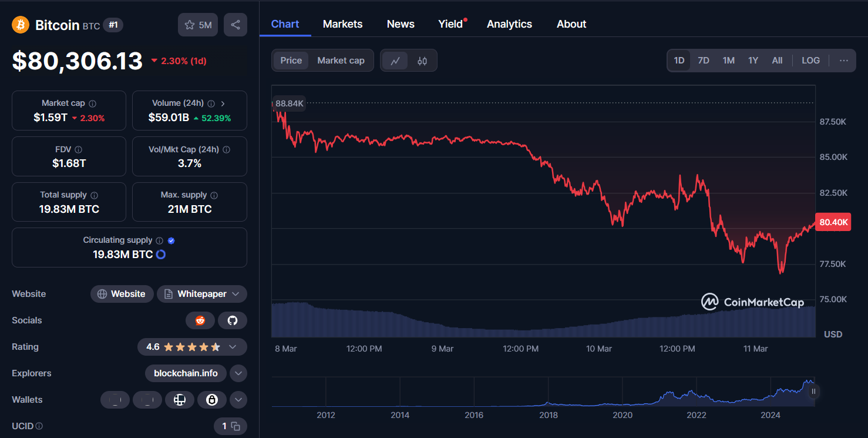The width and height of the screenshot is (868, 438).
Task: Expand the Rating dropdown
Action: point(233,347)
